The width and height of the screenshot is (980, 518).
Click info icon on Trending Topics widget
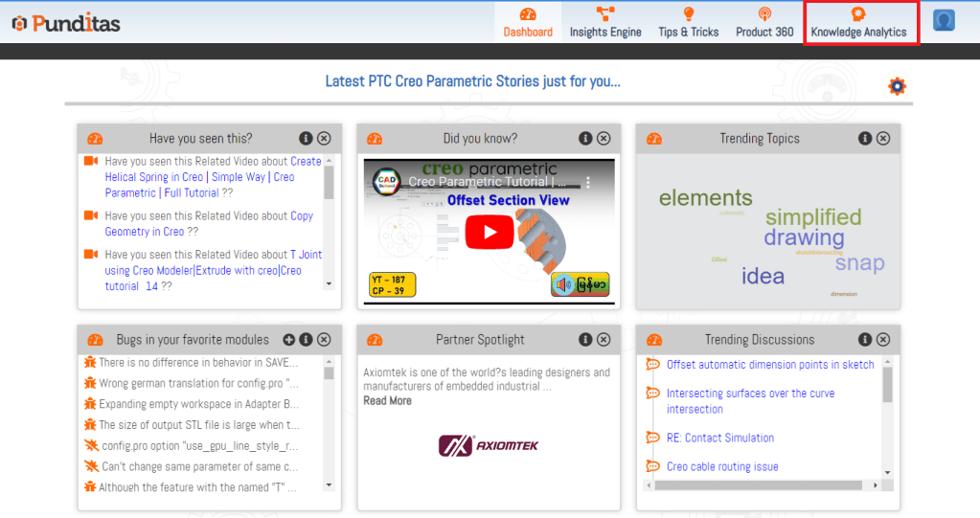coord(865,139)
